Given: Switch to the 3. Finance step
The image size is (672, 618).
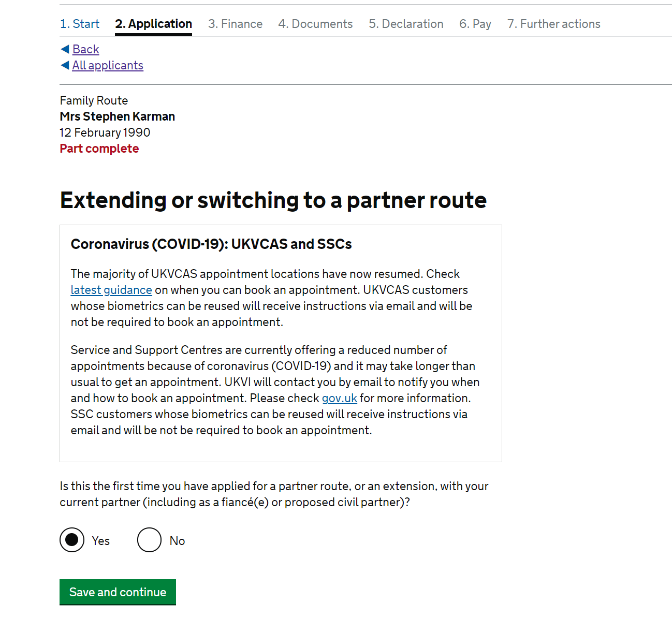Looking at the screenshot, I should click(235, 24).
